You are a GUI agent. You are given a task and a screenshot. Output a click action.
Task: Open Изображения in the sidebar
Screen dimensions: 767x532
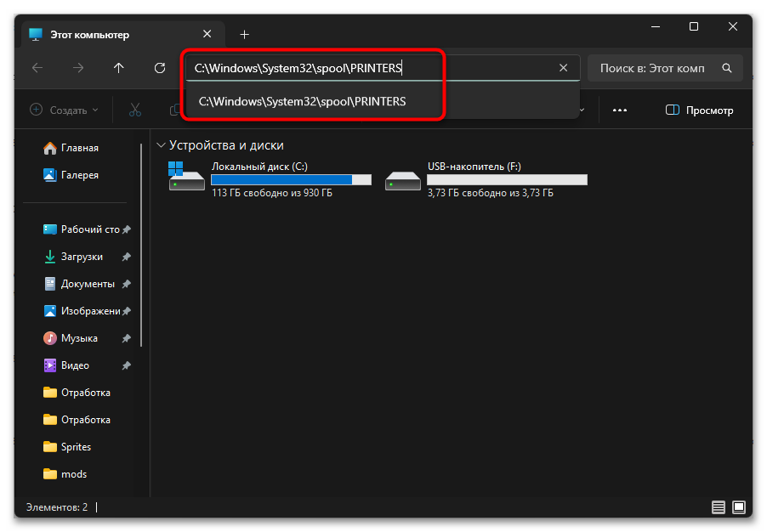[x=81, y=311]
